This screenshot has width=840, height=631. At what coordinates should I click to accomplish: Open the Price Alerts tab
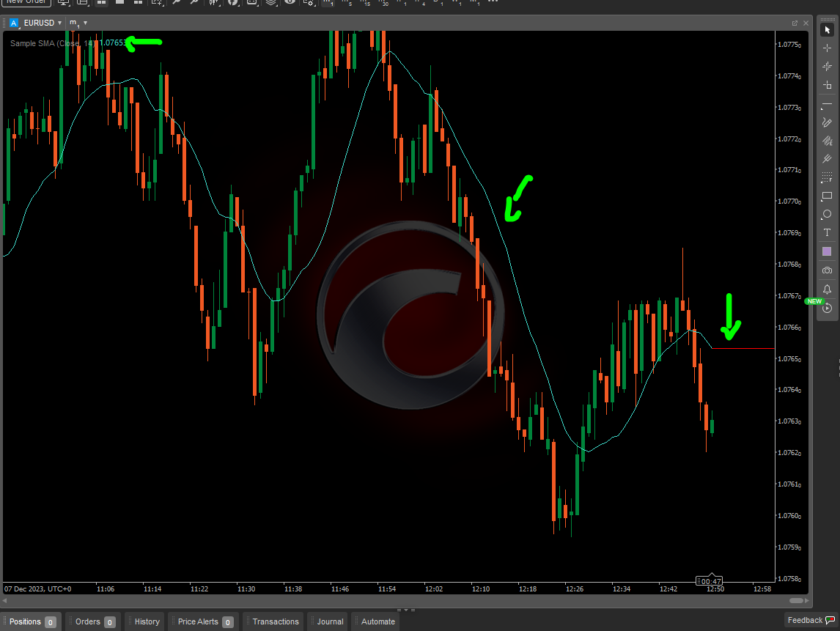tap(204, 621)
